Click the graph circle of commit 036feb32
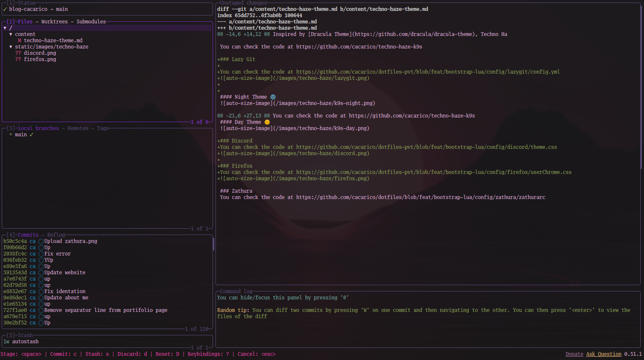 [x=41, y=260]
